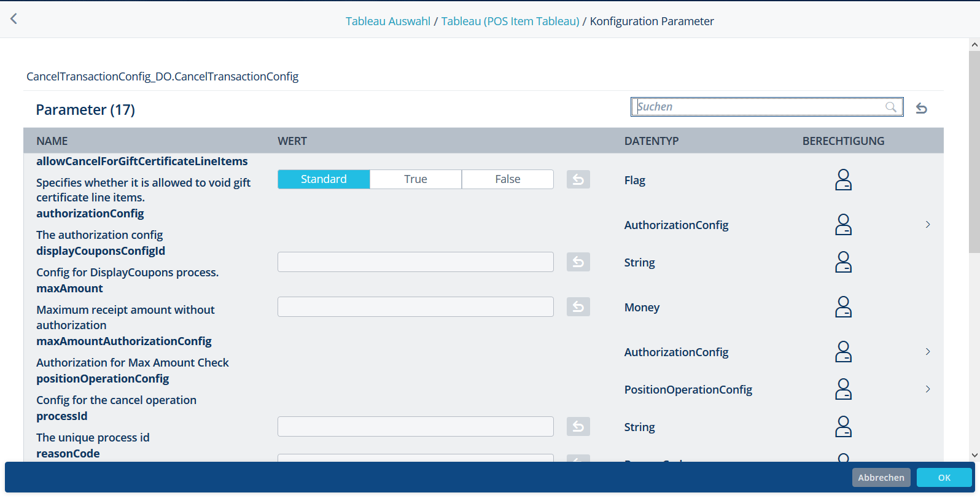This screenshot has height=498, width=980.
Task: Open permission icon for authorizationConfig row
Action: click(844, 225)
